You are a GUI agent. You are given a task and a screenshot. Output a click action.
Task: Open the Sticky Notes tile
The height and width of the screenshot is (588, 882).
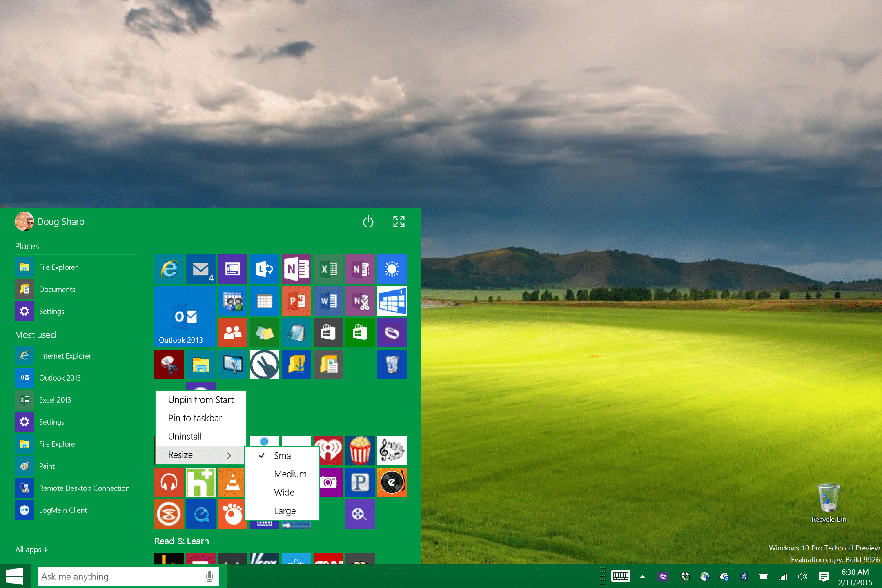[x=264, y=333]
